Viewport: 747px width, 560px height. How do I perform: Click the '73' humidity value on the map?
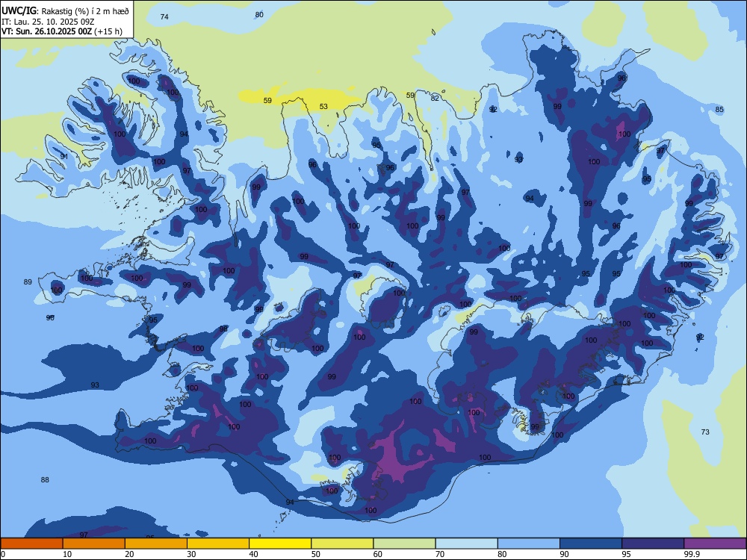705,432
